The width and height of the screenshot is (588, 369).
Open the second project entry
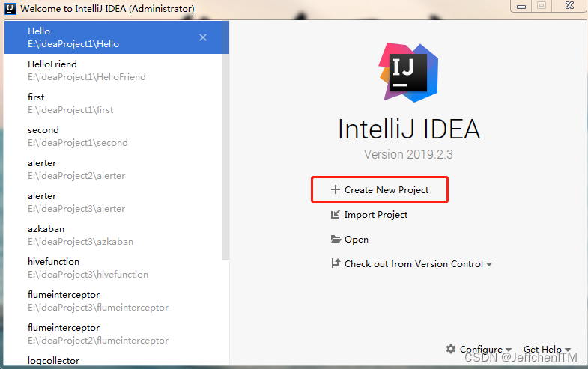[x=113, y=136]
